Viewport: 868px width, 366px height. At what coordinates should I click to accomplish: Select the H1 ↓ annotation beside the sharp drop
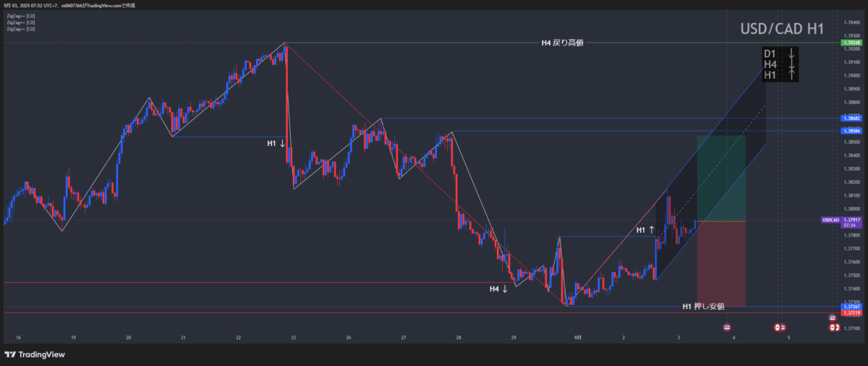click(x=276, y=143)
